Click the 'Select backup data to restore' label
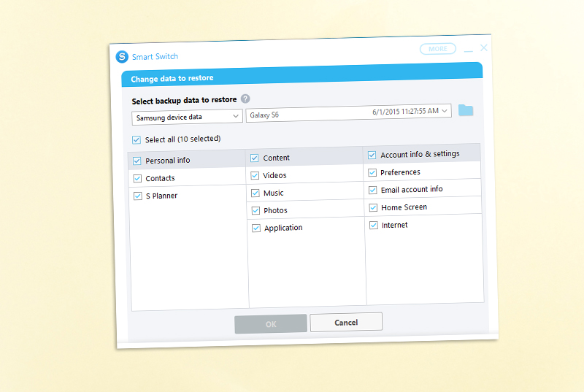584x392 pixels. point(184,100)
